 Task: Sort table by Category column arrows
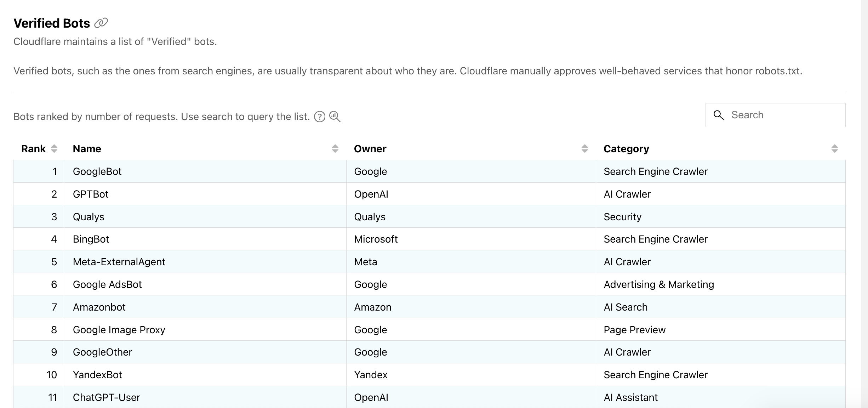pyautogui.click(x=834, y=149)
